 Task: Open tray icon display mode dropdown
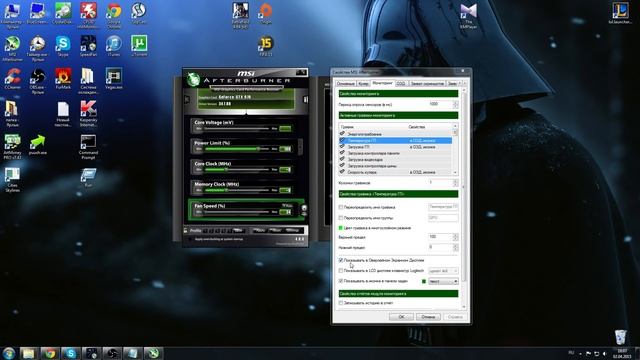tap(443, 281)
